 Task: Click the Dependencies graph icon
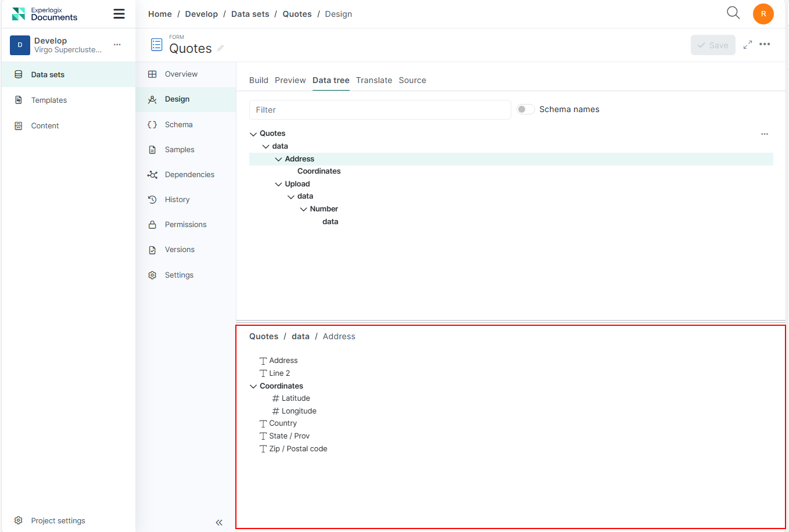[x=152, y=175]
